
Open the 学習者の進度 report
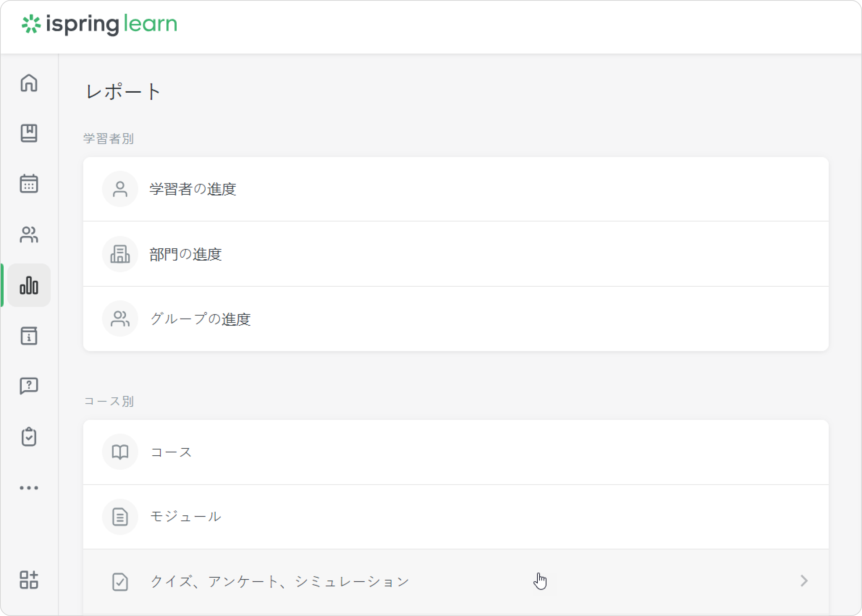click(x=456, y=189)
